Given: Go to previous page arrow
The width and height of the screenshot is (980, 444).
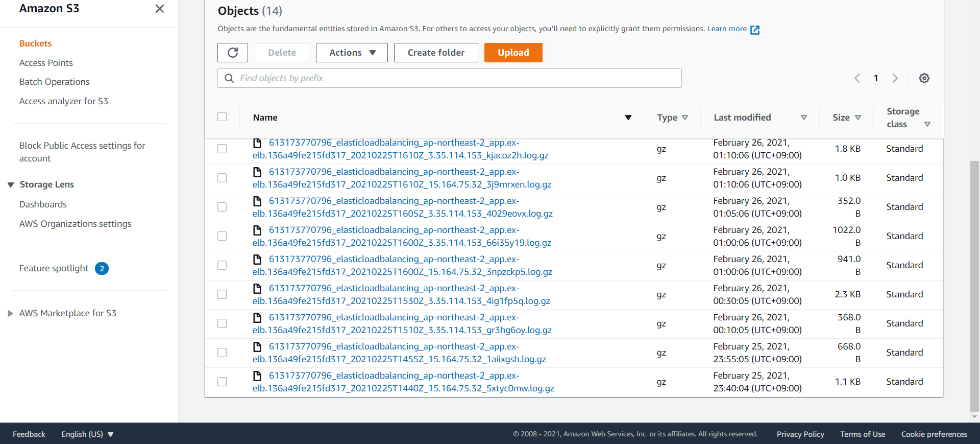Looking at the screenshot, I should (x=857, y=78).
